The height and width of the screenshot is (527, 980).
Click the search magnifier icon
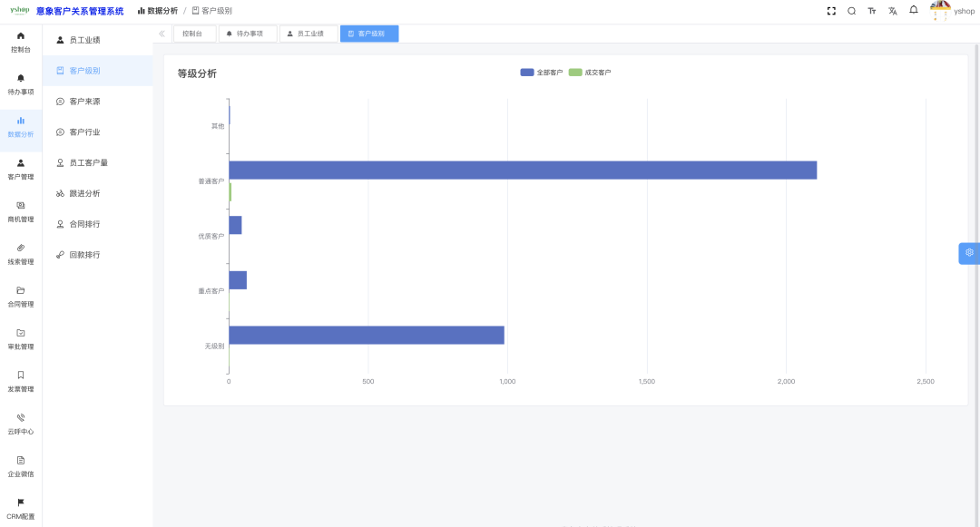tap(851, 10)
